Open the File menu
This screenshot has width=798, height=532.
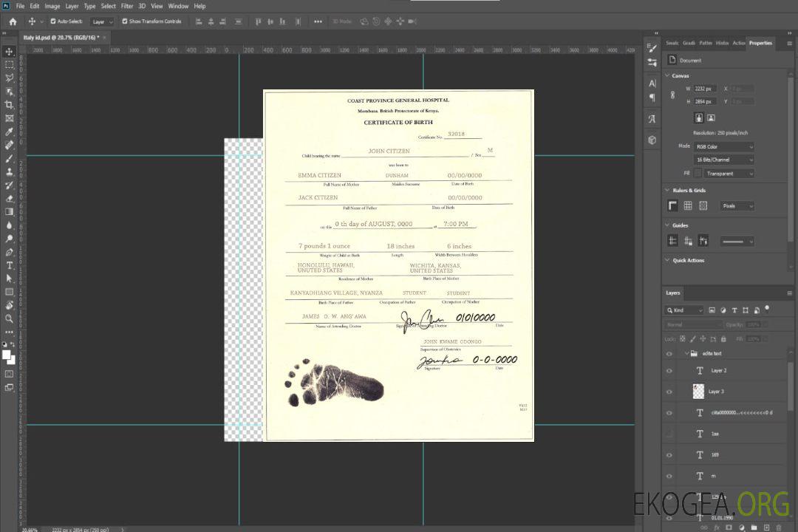point(21,6)
